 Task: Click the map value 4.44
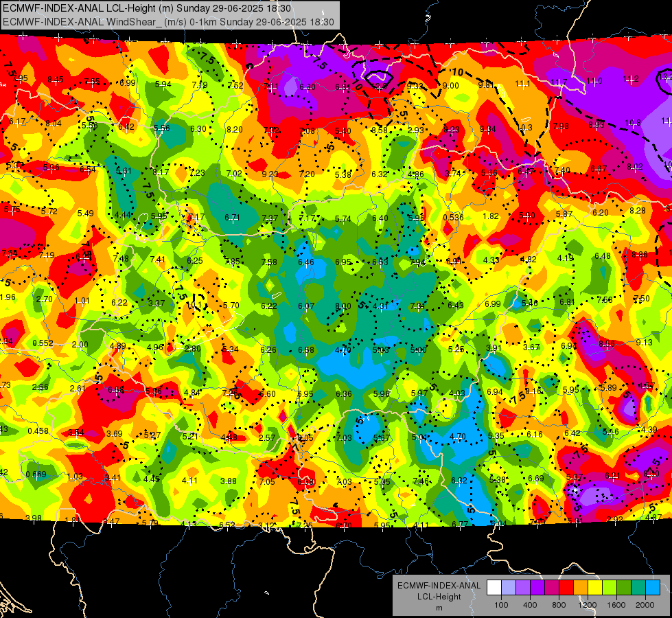tap(123, 215)
